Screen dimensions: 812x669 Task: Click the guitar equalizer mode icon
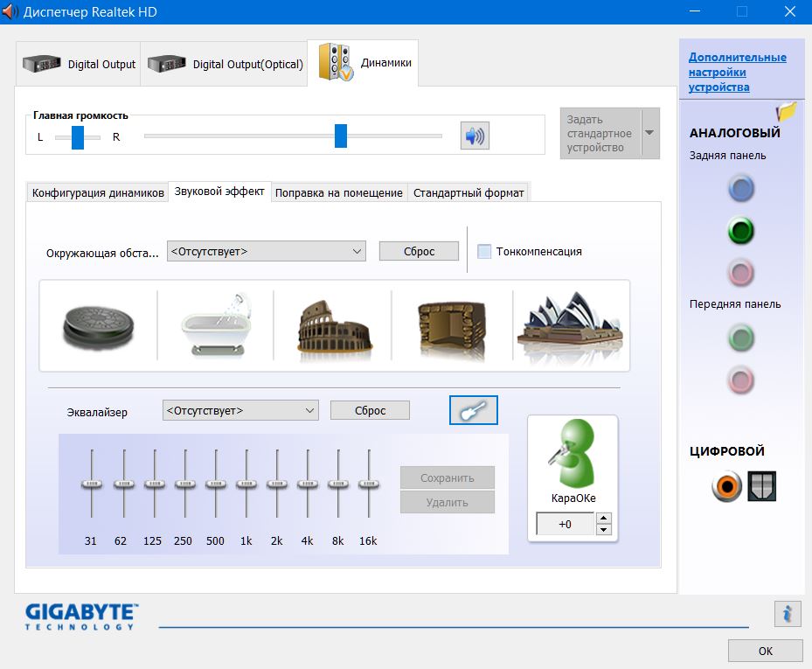[474, 410]
